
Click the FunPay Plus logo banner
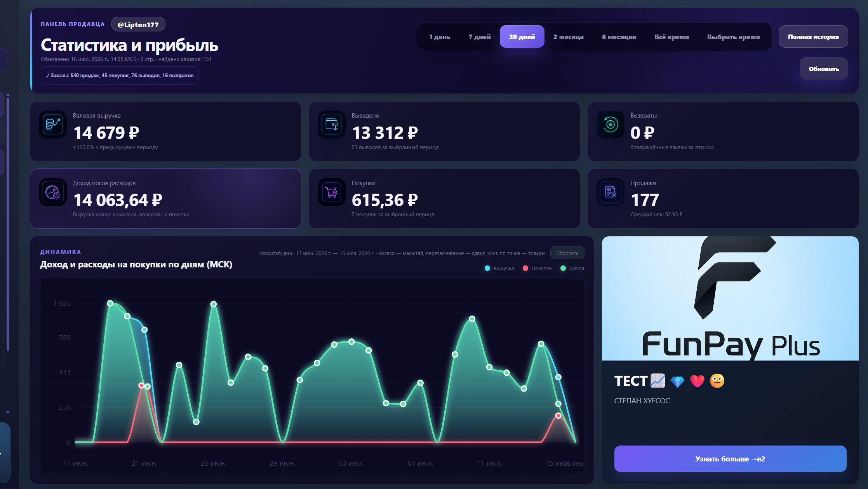[x=730, y=298]
